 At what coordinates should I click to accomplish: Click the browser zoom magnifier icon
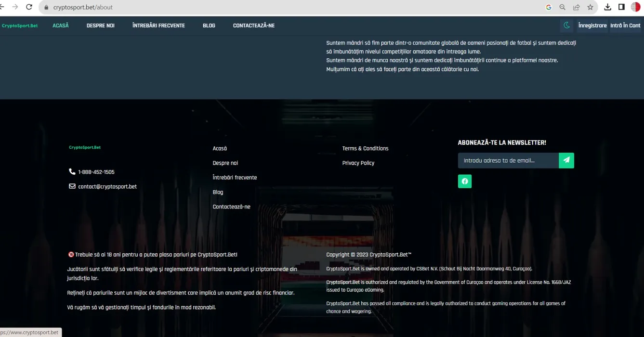(x=562, y=7)
